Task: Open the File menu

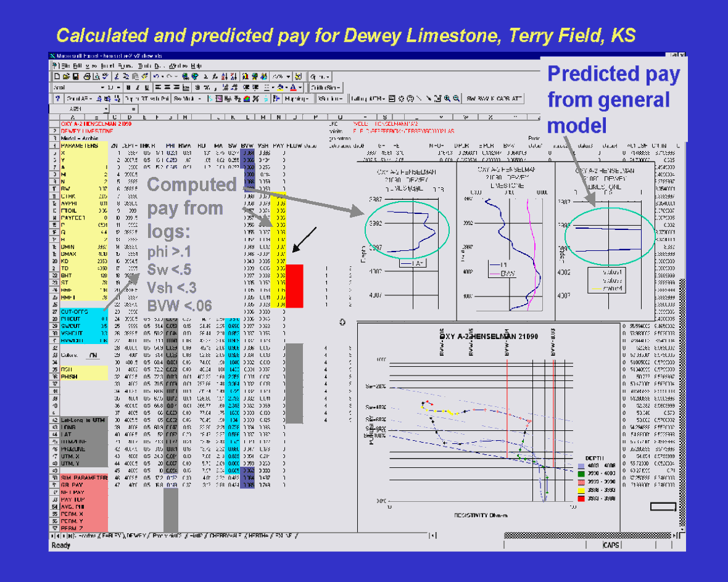Action: tap(63, 65)
